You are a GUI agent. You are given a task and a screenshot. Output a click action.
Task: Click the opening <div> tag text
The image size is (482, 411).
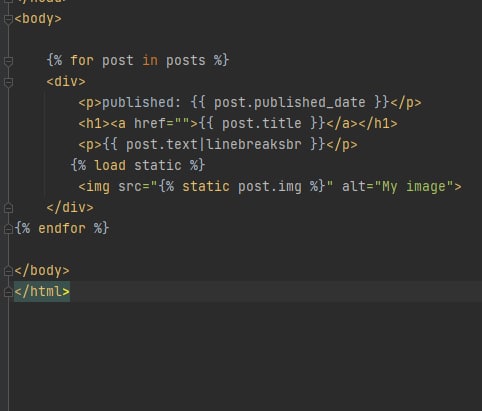[x=66, y=82]
